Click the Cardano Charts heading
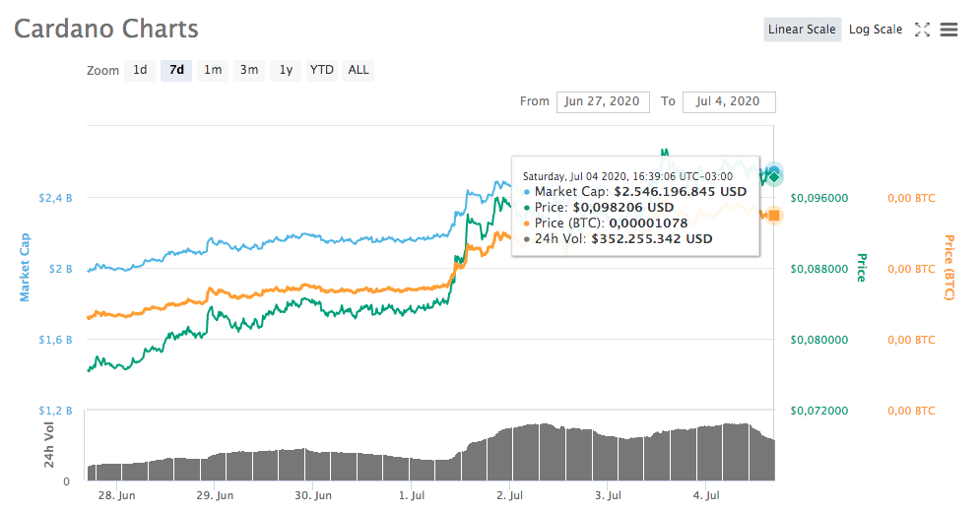The image size is (980, 511). (x=106, y=29)
